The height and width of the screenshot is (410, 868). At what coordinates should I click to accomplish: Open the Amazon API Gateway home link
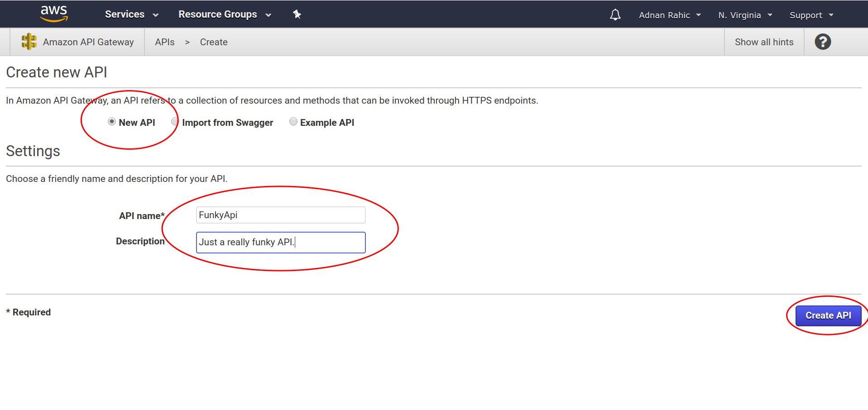click(88, 42)
